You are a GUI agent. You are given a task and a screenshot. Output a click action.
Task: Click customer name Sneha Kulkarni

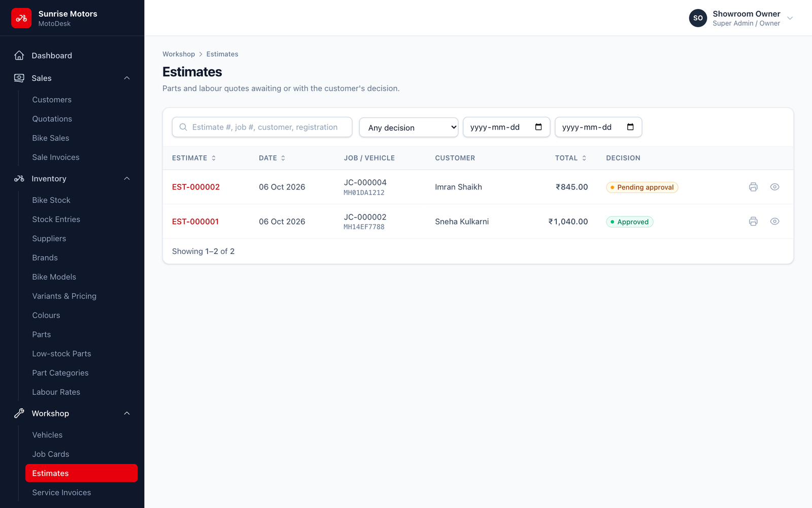[x=462, y=221]
